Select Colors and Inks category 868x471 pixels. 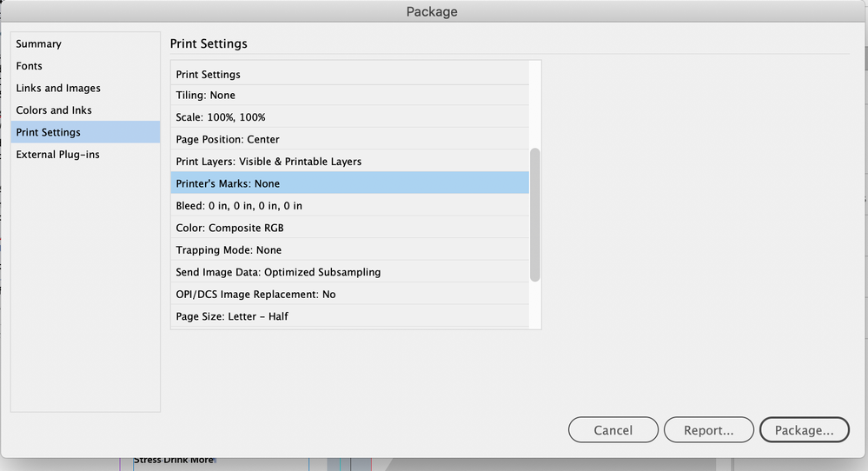coord(54,110)
